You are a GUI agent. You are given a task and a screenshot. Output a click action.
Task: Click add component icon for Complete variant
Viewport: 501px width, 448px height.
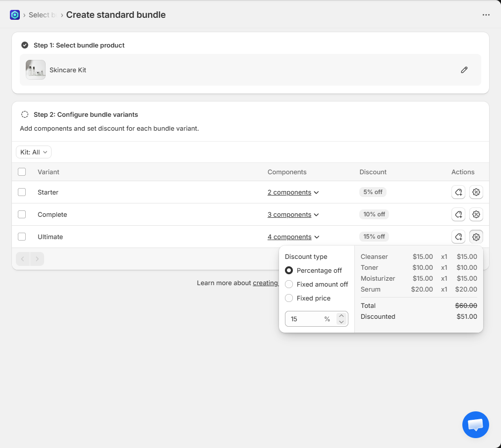click(x=458, y=214)
